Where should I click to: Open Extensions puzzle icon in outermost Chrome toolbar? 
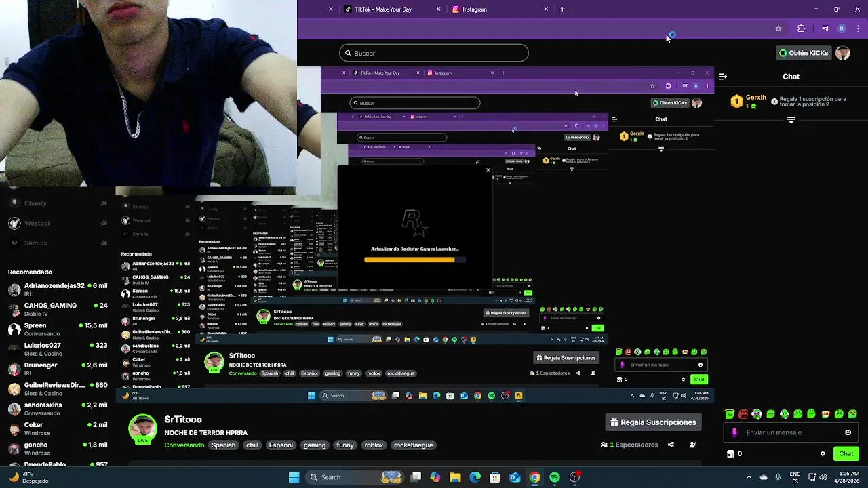coord(802,28)
